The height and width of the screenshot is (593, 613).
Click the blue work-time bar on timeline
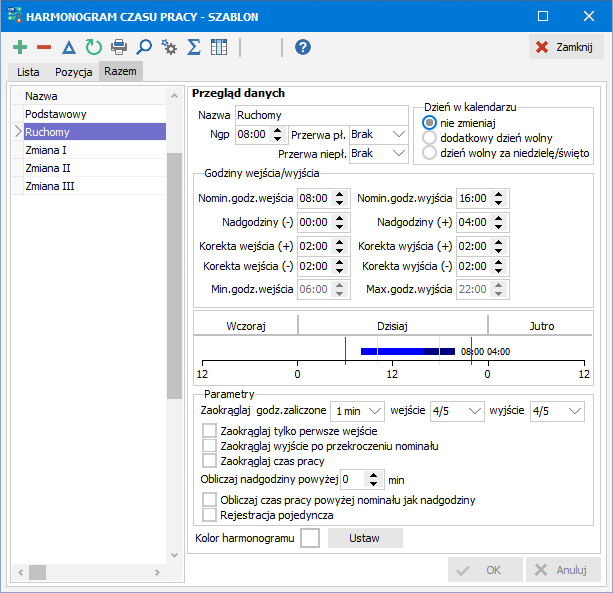pos(408,351)
